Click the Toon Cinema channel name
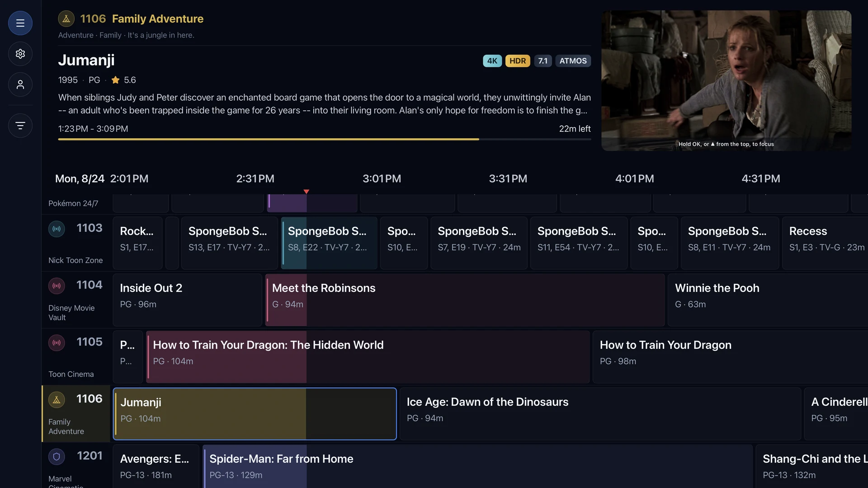 click(71, 374)
